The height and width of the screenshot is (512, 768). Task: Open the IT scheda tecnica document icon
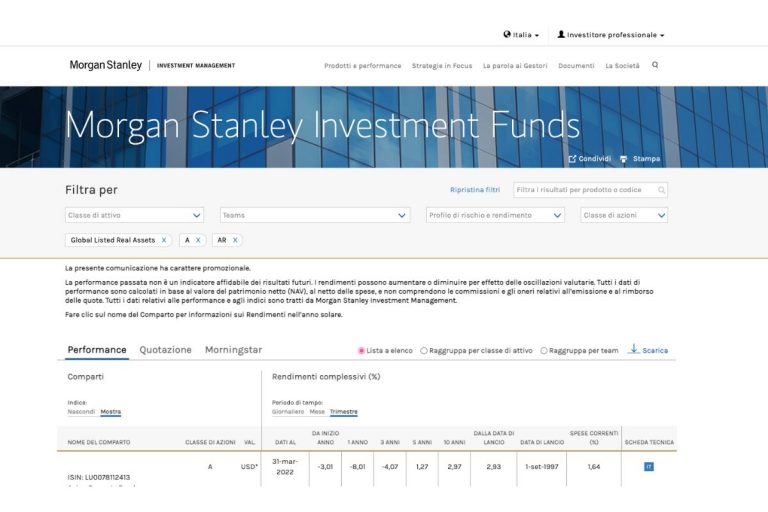pyautogui.click(x=648, y=466)
